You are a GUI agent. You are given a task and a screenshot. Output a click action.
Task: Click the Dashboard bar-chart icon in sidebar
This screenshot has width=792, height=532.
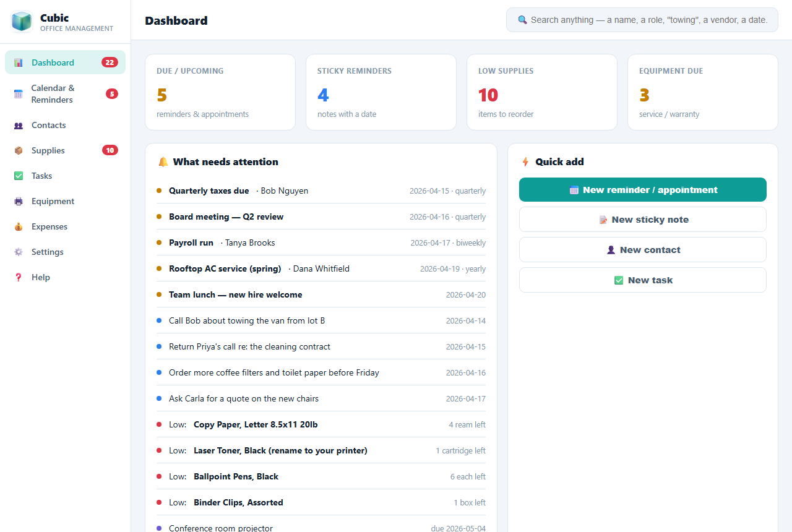(x=19, y=62)
